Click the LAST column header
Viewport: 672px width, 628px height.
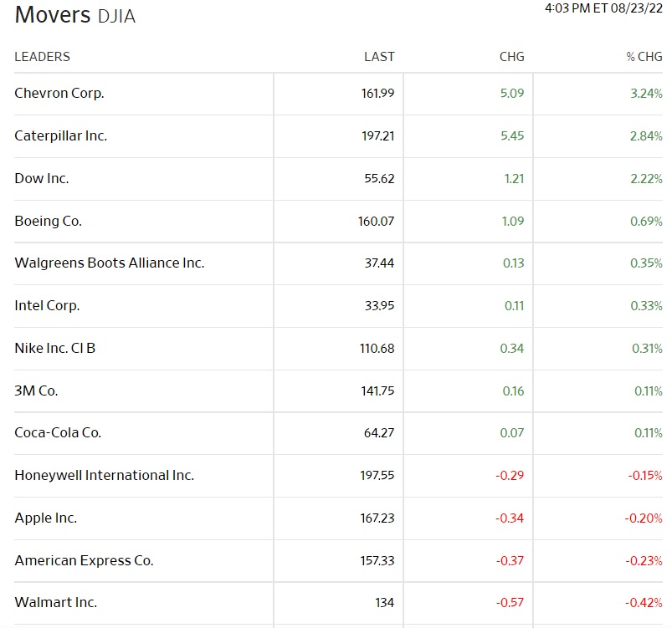[x=379, y=57]
